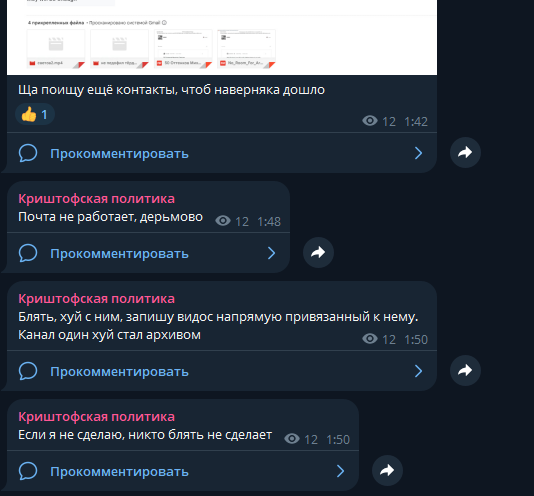Expand comments chevron under 'Если я не сделаю'
Screen dimensions: 534x496
coord(341,471)
